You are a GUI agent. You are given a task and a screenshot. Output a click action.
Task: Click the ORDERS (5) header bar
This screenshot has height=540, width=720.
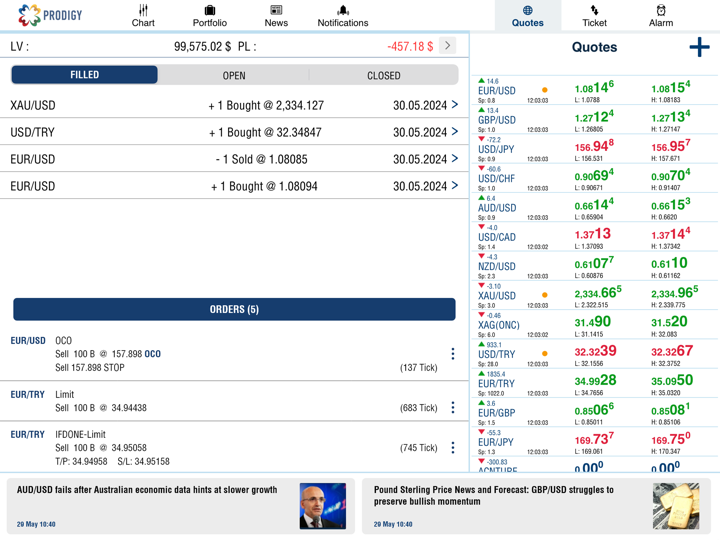234,309
